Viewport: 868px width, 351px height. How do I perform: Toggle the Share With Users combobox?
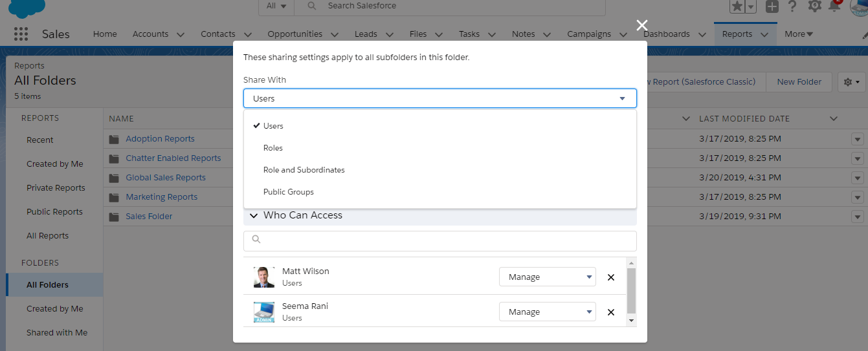[440, 98]
